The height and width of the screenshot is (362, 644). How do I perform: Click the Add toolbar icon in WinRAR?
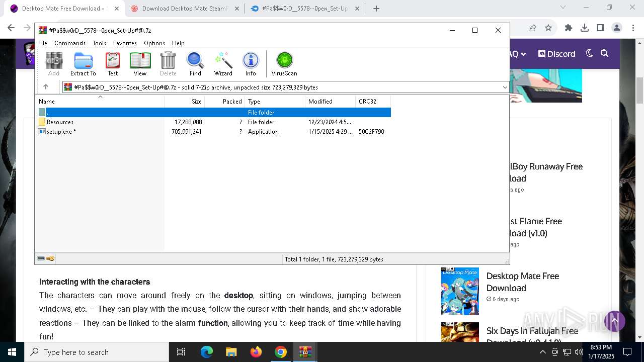point(54,64)
